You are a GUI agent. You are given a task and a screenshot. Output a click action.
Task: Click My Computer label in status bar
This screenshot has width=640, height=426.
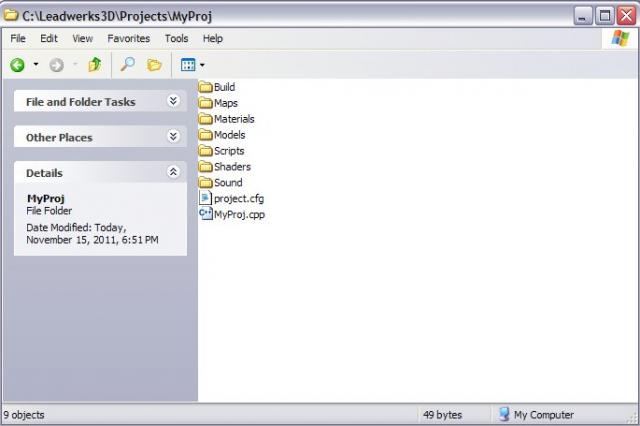544,415
